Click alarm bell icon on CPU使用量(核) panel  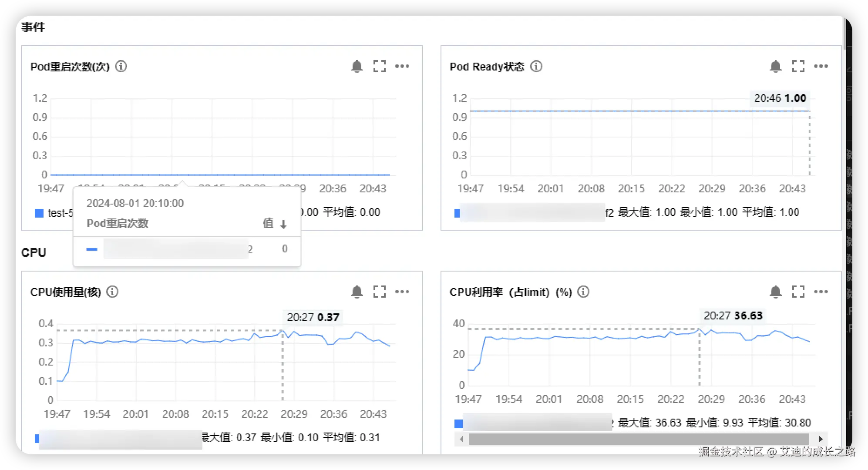(x=357, y=292)
